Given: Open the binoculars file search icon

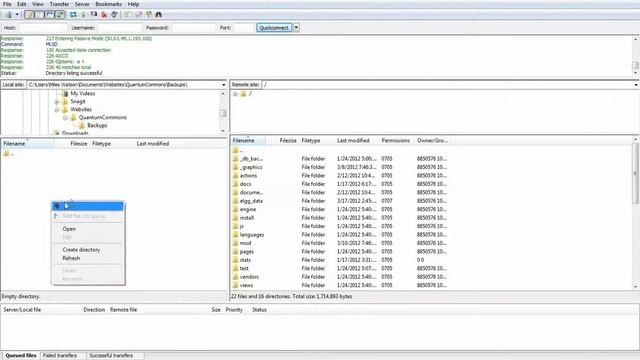Looking at the screenshot, I should tap(159, 15).
